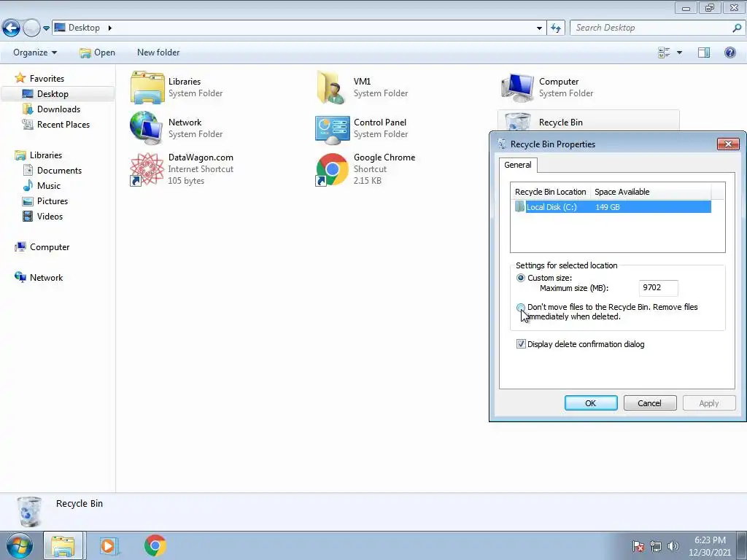Screen dimensions: 747x560
Task: Open the Windows Start menu
Action: click(x=19, y=545)
